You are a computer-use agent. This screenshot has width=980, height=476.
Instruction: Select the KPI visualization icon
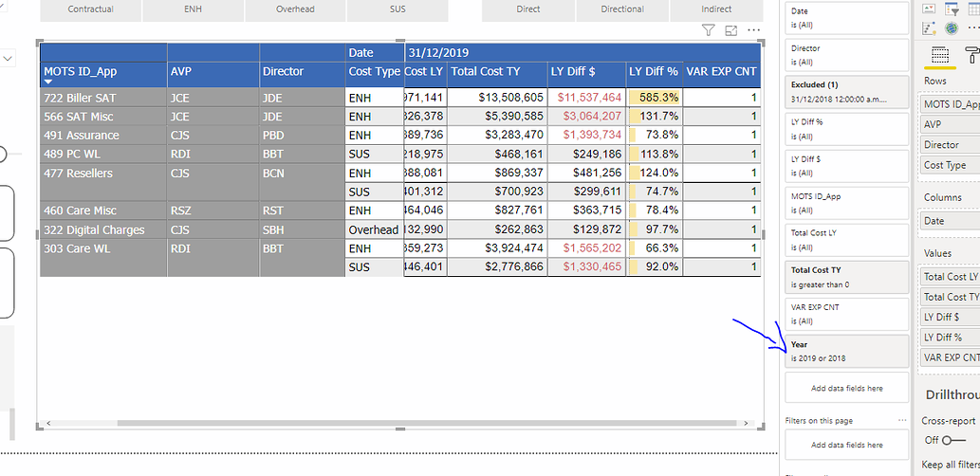tap(930, 9)
